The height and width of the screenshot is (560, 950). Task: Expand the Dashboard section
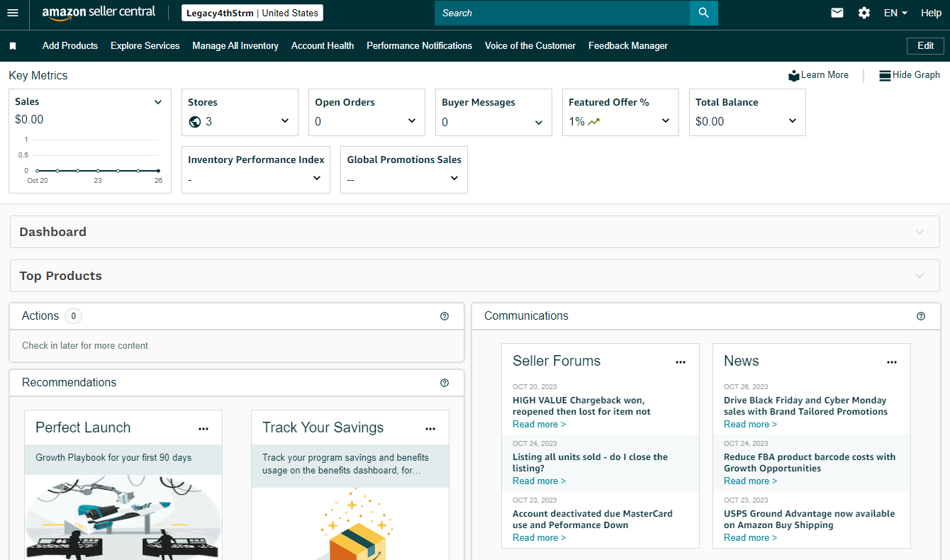[475, 232]
